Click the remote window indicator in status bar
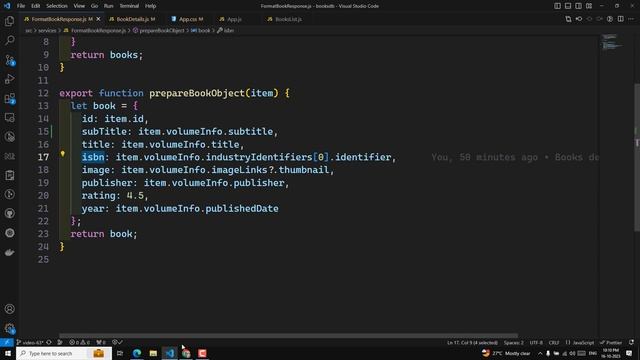640x360 pixels. click(x=7, y=342)
